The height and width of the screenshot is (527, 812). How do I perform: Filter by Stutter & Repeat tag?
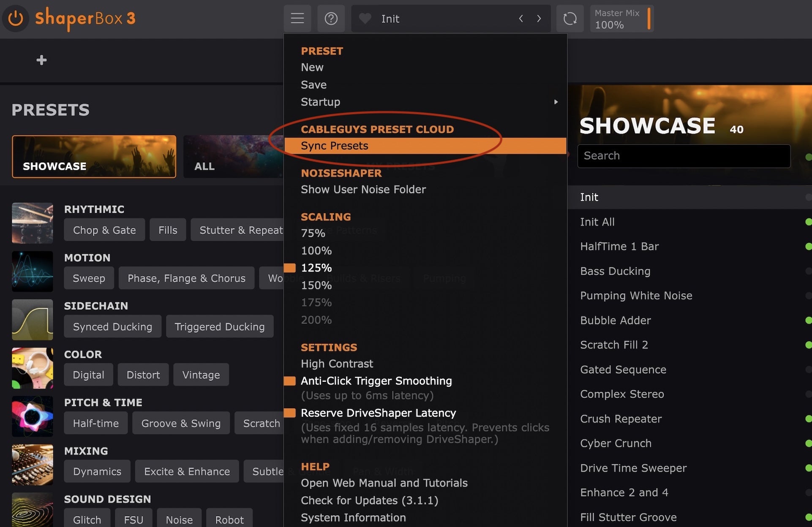tap(237, 230)
